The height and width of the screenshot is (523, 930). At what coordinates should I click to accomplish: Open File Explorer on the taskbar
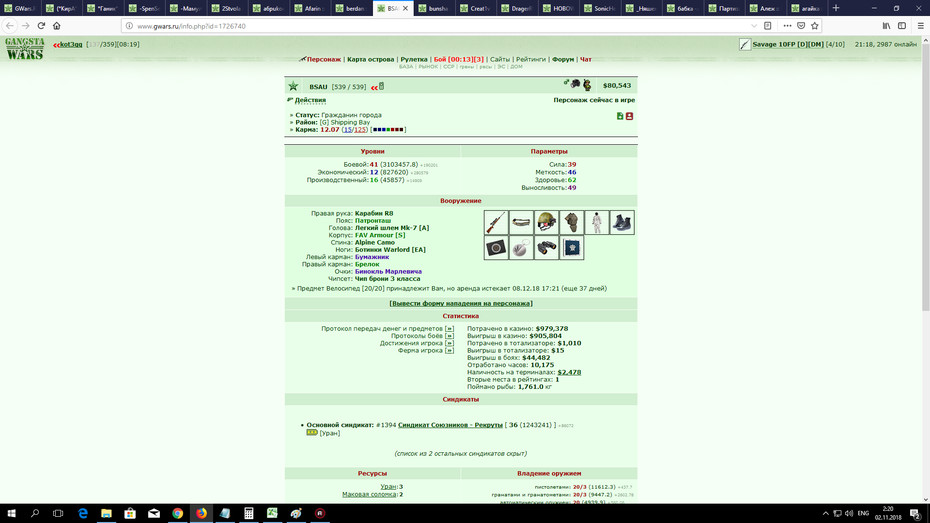click(x=106, y=514)
